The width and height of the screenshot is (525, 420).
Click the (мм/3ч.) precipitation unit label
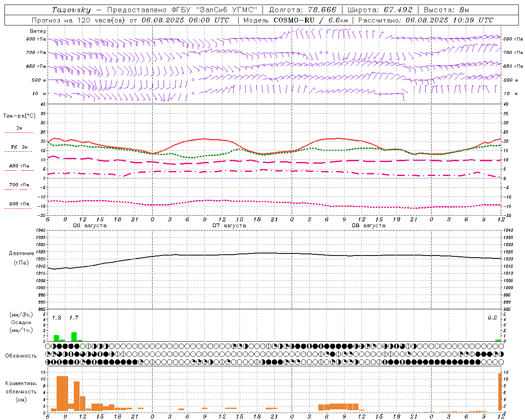click(x=21, y=315)
